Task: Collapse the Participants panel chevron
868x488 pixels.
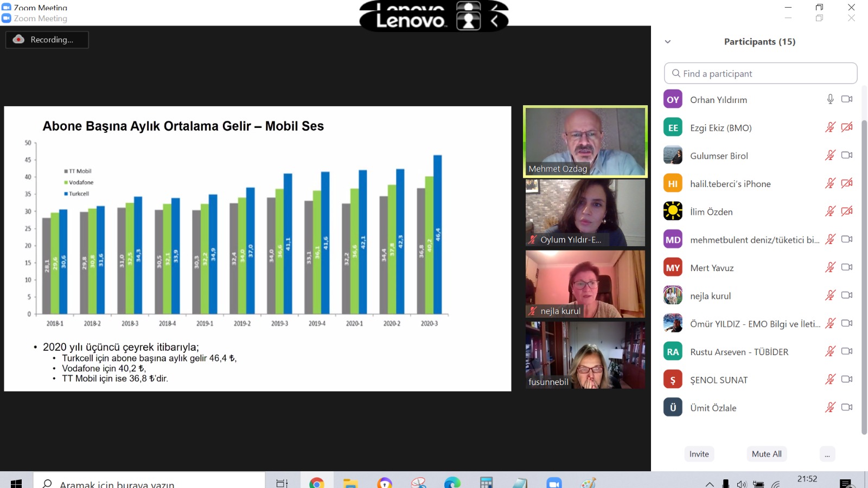Action: point(668,42)
